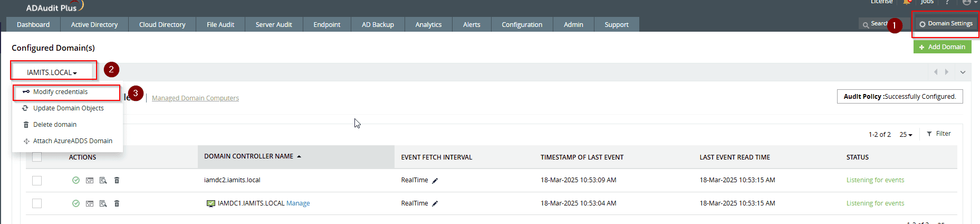Click the search-report icon for IAMDC1.IAMITS.LOCAL row

103,203
